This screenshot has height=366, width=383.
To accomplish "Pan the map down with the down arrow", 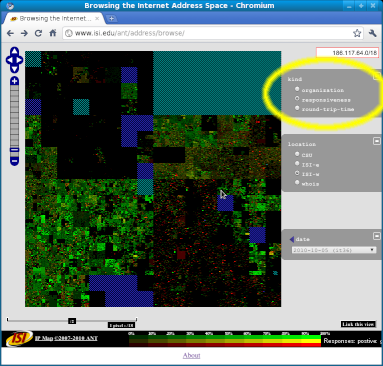I will pos(14,69).
